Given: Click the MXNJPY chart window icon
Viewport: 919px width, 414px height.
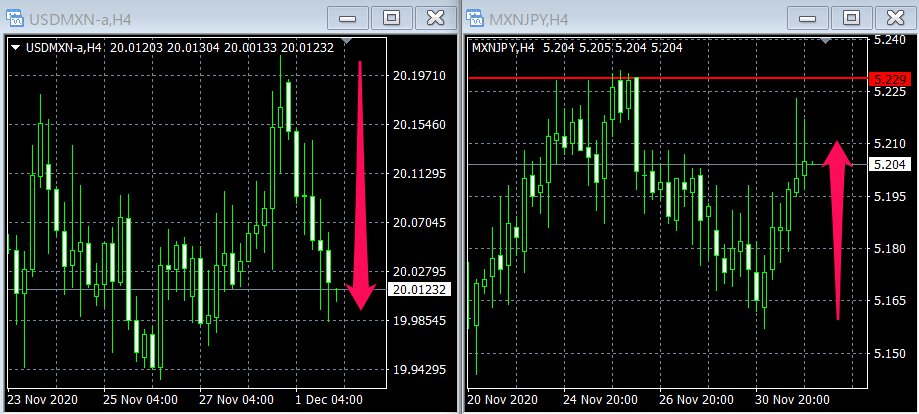Looking at the screenshot, I should click(474, 18).
